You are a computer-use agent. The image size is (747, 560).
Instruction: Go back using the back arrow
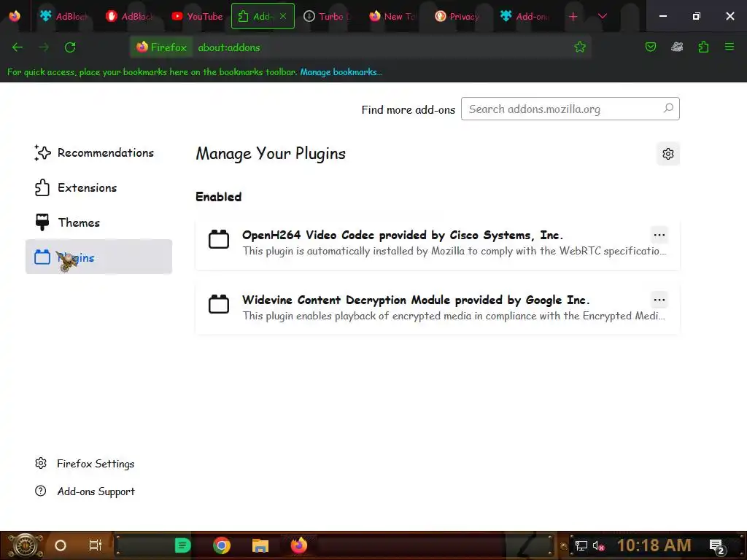click(18, 47)
